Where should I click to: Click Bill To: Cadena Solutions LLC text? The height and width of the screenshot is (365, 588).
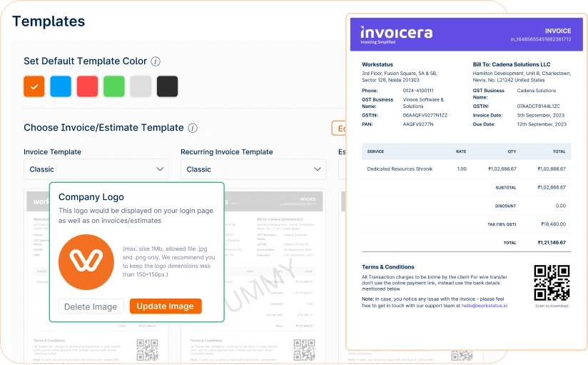coord(512,64)
